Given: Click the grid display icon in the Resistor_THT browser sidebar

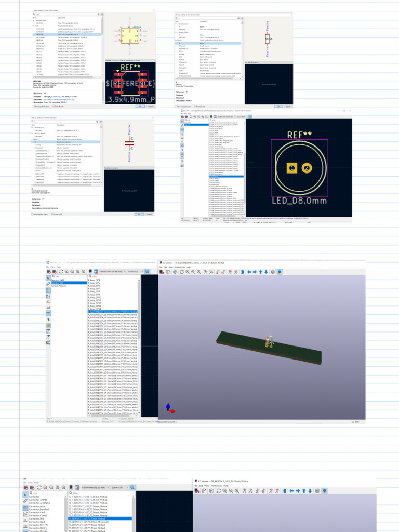Looking at the screenshot, I should point(48,290).
